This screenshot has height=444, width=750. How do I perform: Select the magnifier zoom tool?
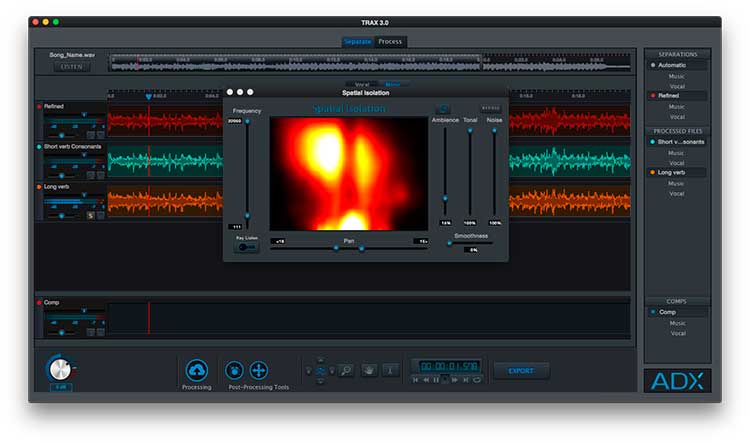pyautogui.click(x=346, y=370)
